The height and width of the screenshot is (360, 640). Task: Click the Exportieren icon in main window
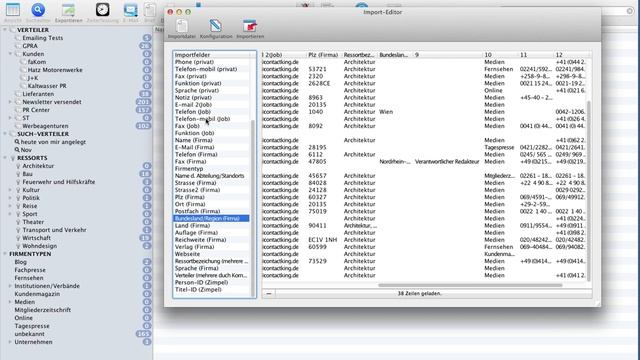point(68,10)
